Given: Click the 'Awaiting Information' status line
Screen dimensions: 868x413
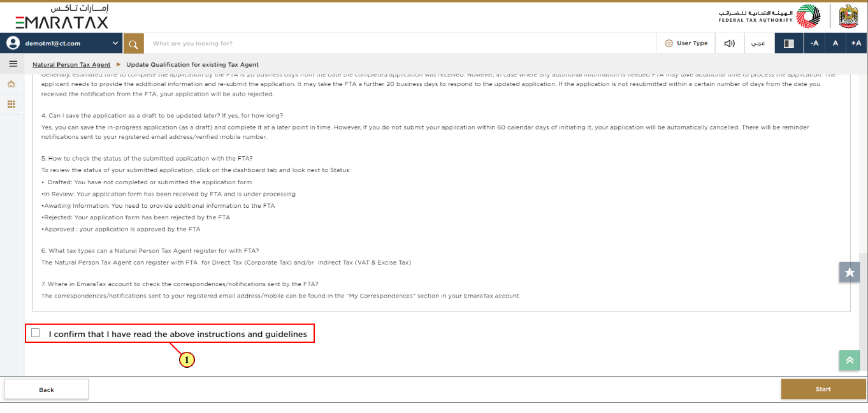Looking at the screenshot, I should click(158, 206).
